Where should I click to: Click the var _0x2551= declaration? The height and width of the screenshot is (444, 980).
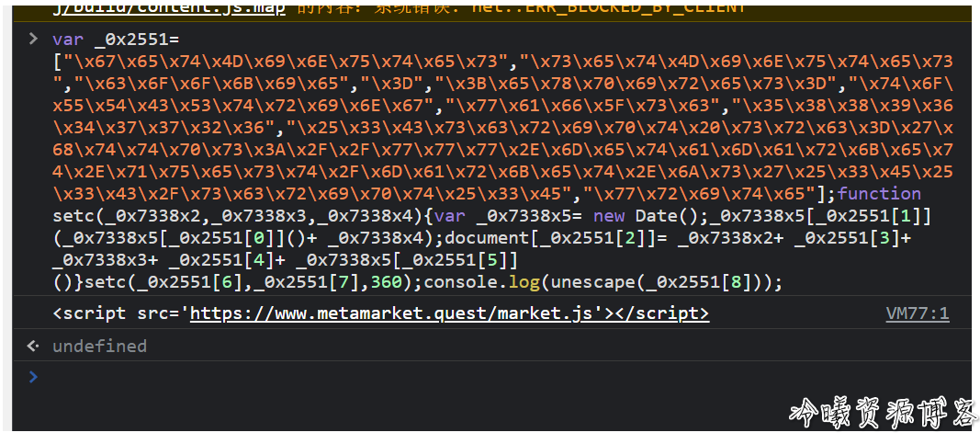pos(116,40)
